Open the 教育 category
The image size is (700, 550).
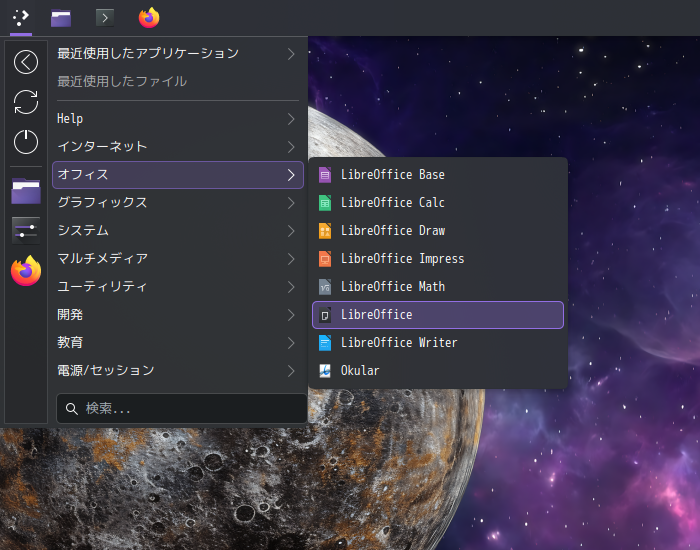[178, 343]
